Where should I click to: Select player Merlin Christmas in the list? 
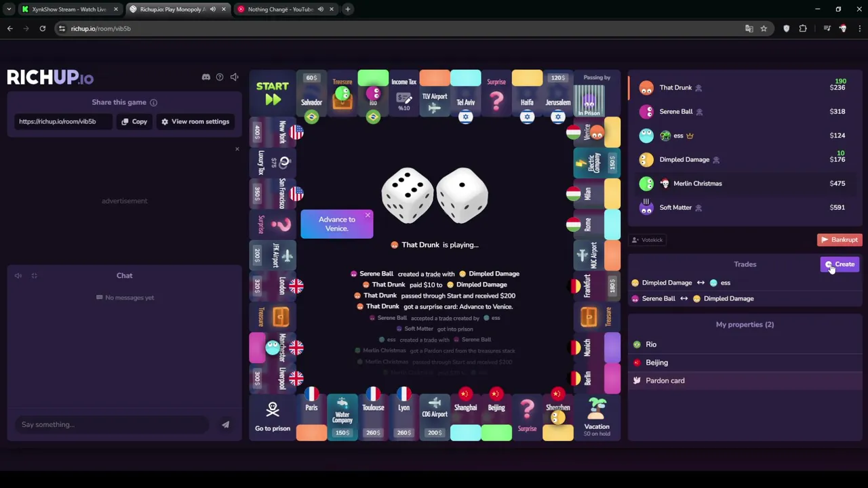click(x=745, y=184)
